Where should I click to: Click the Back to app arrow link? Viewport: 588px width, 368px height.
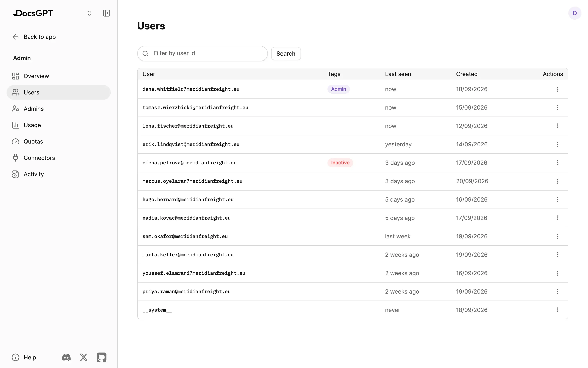34,37
